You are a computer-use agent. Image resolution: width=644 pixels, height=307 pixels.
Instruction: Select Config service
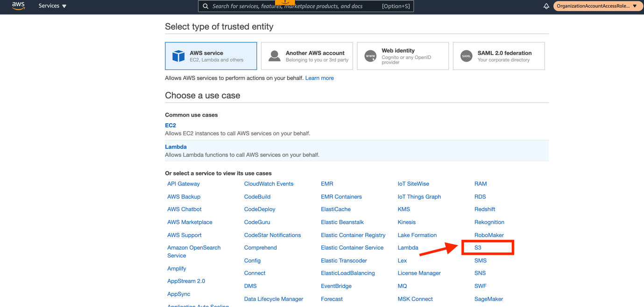(x=252, y=261)
